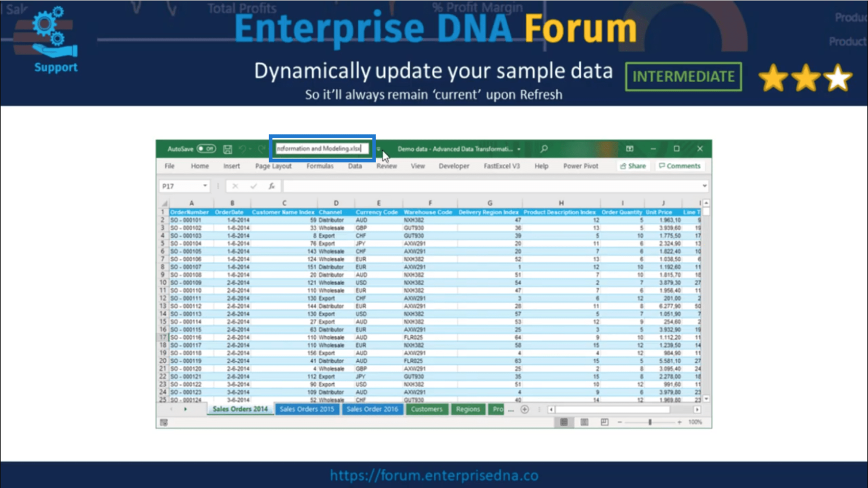Open the Page Layout tab

point(273,166)
